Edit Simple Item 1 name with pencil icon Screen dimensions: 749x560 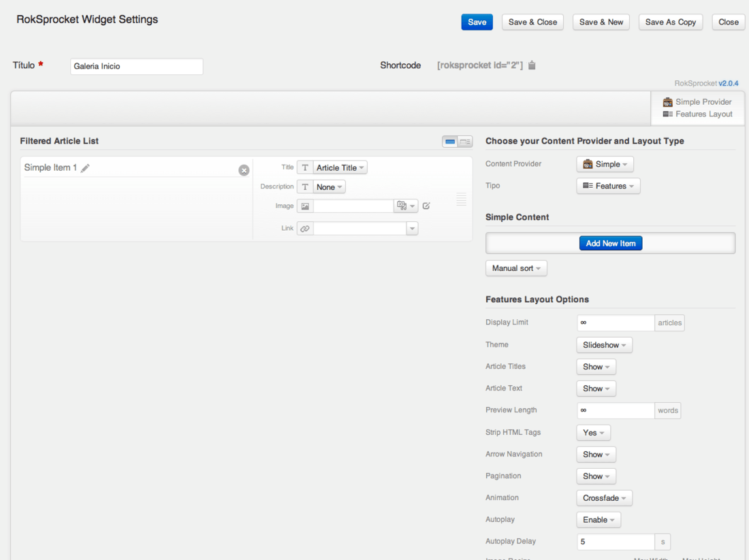click(85, 168)
